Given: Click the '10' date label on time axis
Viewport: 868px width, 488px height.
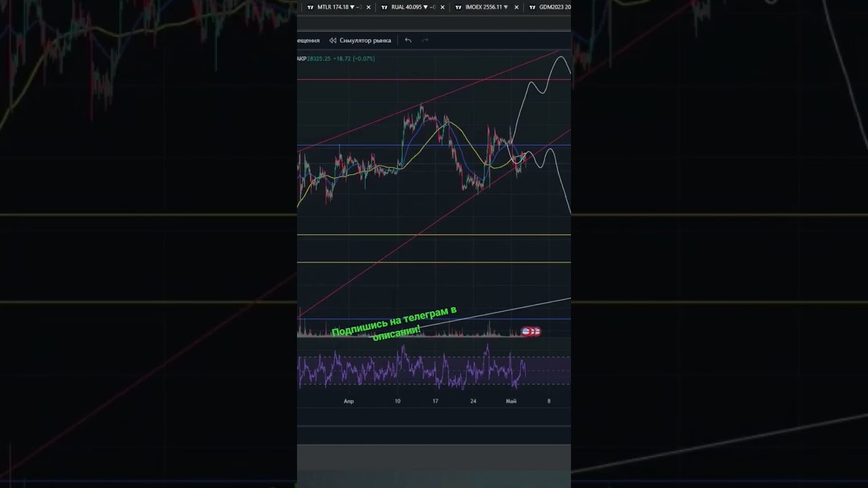Looking at the screenshot, I should pos(397,401).
